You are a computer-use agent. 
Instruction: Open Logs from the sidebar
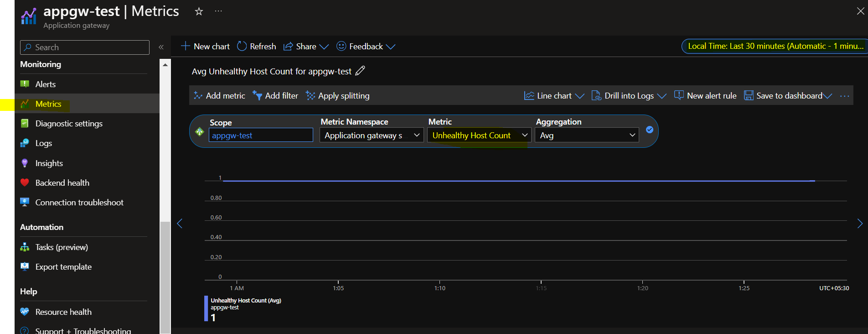pos(43,143)
